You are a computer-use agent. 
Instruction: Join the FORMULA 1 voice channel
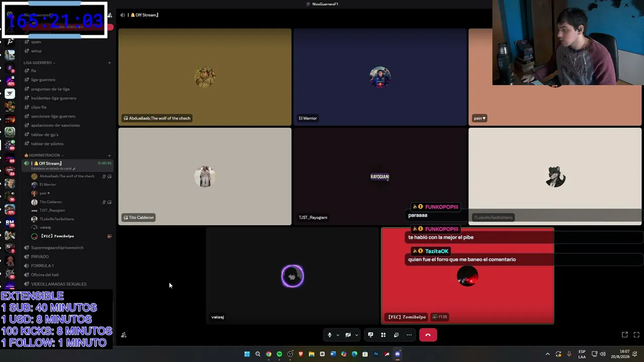click(x=67, y=265)
